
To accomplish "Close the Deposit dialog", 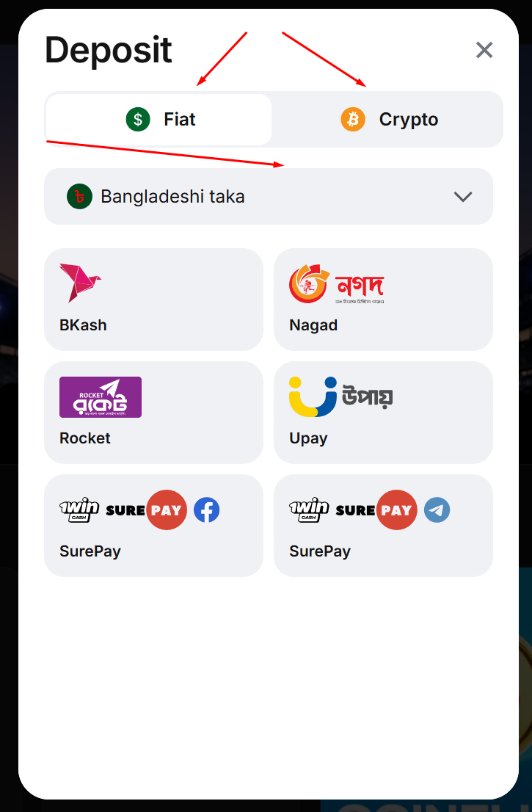I will [484, 50].
